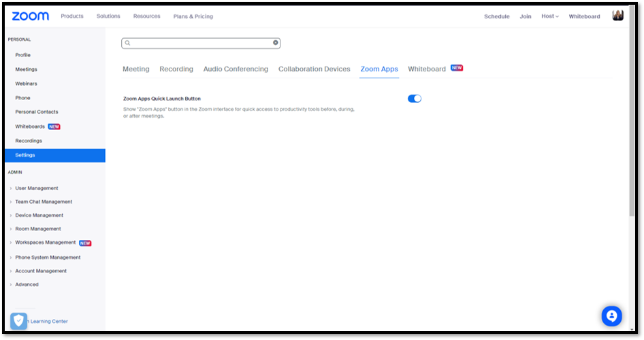Open the Resources menu
The height and width of the screenshot is (340, 644).
(146, 16)
